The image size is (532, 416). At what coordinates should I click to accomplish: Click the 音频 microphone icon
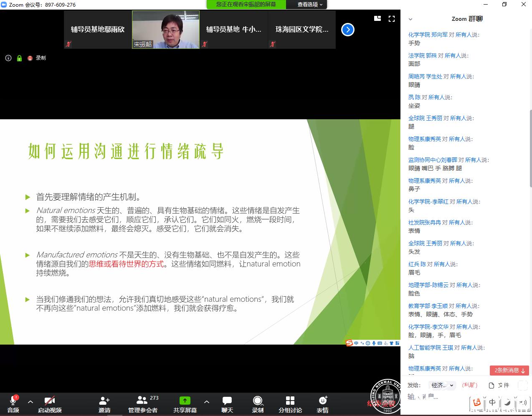point(13,401)
